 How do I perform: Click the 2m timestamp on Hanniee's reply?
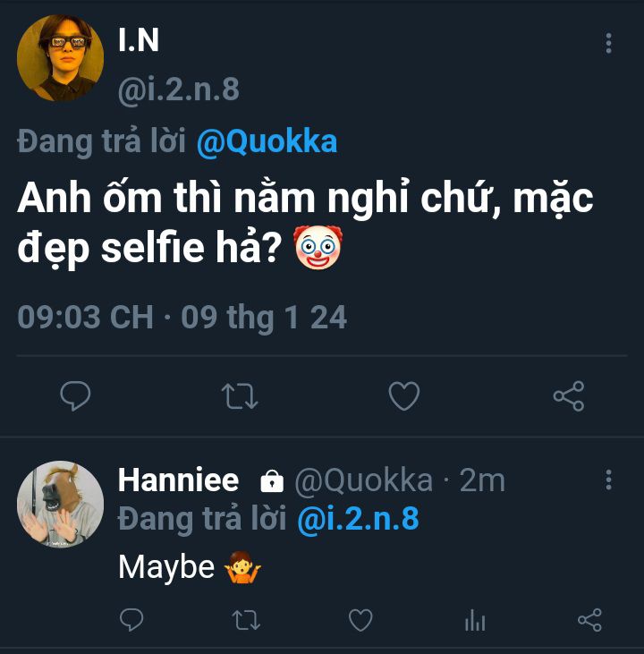482,480
